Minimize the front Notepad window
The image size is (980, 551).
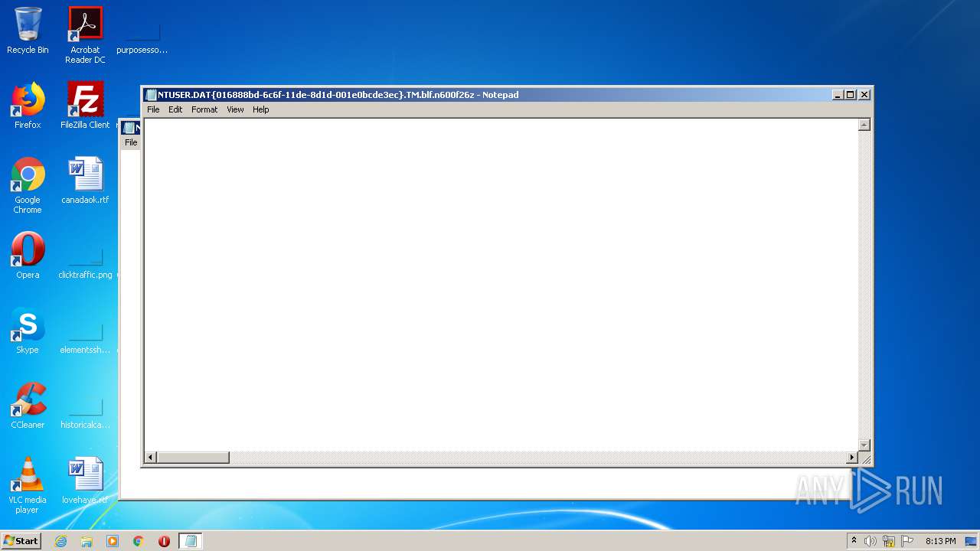838,95
